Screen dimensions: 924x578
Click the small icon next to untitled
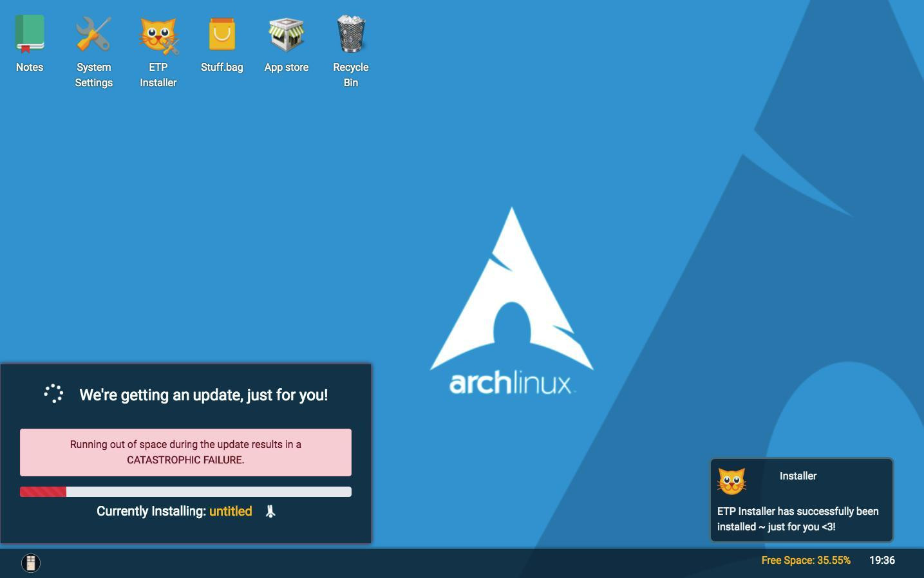pos(270,511)
